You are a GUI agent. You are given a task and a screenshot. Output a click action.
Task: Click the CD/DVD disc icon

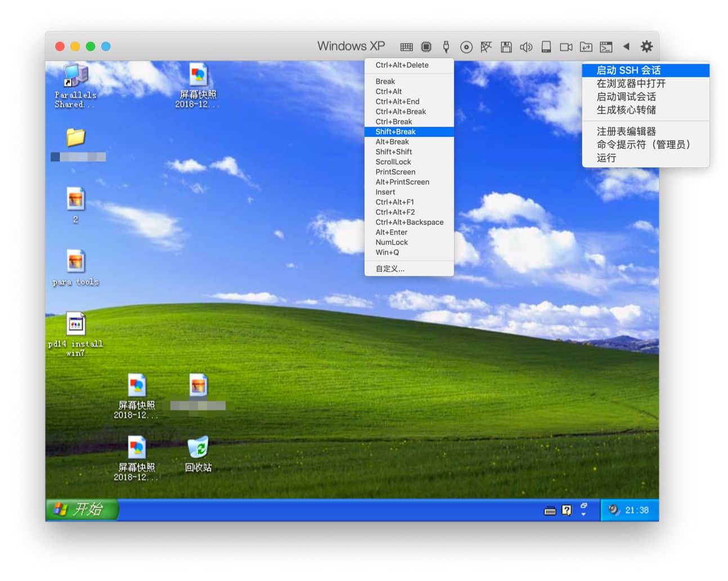(466, 47)
